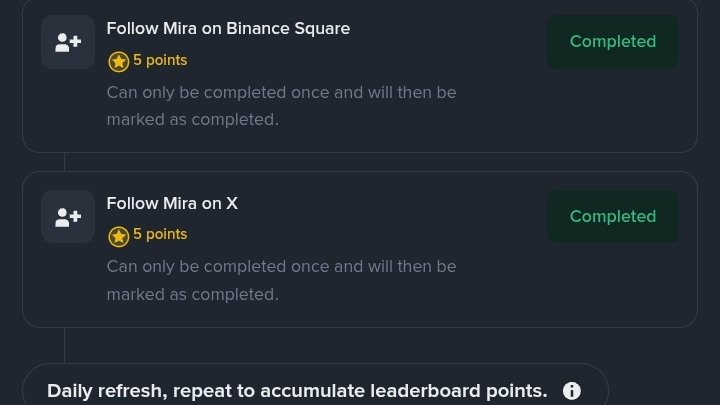This screenshot has width=720, height=405.
Task: Click the 5 points label under Binance Square task
Action: pos(160,60)
